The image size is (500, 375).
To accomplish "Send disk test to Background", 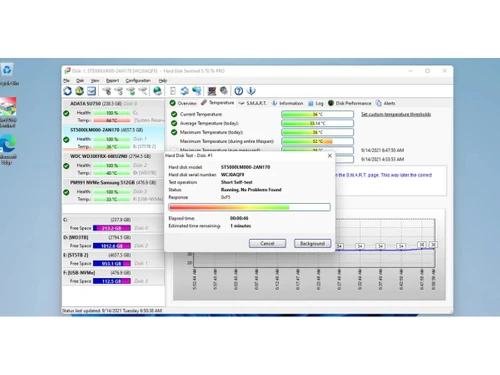I will 312,243.
